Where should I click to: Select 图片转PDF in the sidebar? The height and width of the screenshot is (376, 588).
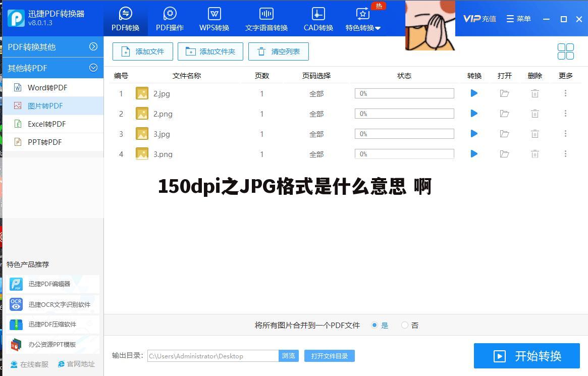53,105
